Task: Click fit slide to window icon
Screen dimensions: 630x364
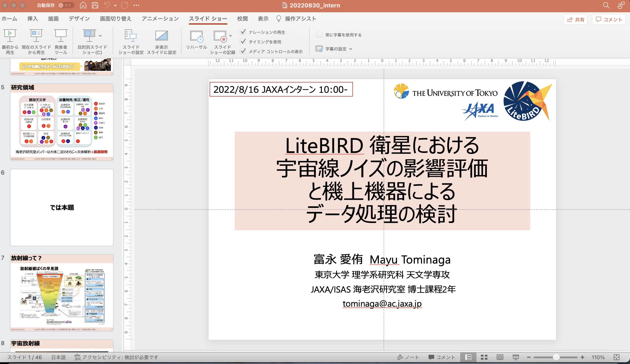Action: tap(617, 357)
